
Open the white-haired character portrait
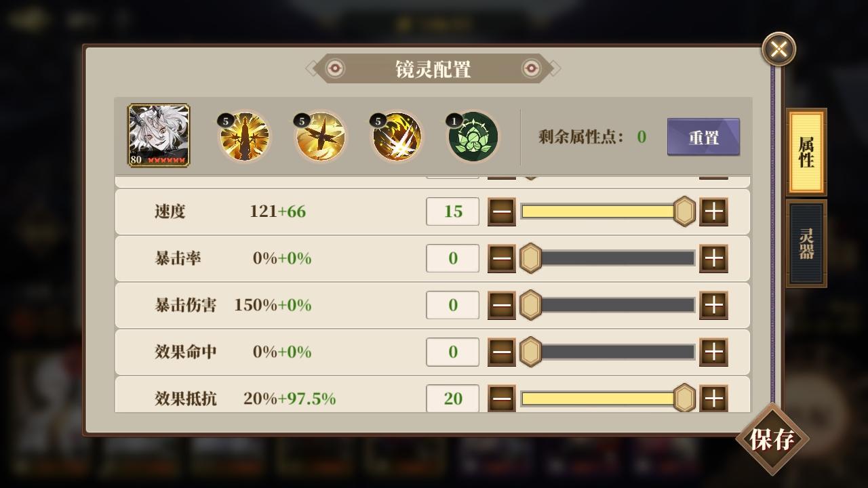click(x=159, y=136)
